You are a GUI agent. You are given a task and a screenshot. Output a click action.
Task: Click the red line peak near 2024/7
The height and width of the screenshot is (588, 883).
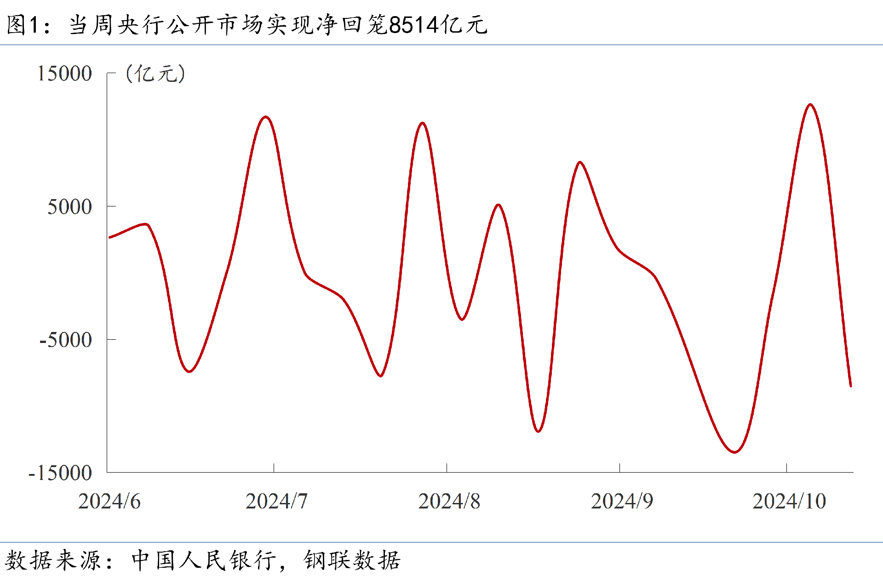[x=266, y=117]
